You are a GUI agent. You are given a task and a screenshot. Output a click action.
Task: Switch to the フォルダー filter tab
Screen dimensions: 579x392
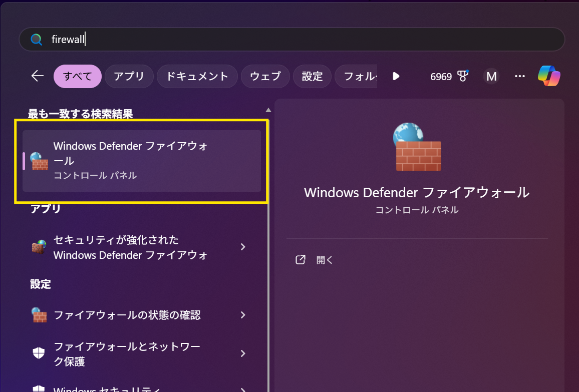coord(356,77)
